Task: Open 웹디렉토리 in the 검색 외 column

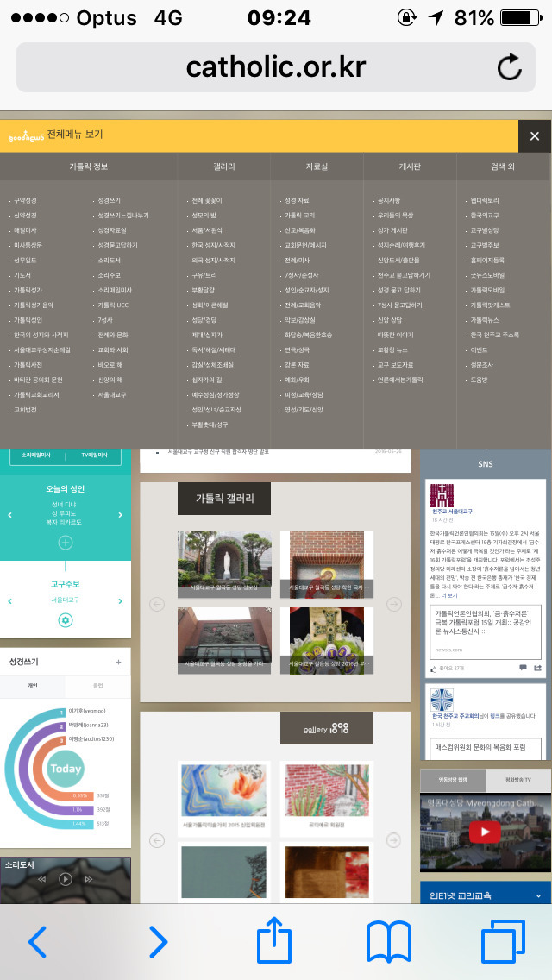Action: point(485,201)
